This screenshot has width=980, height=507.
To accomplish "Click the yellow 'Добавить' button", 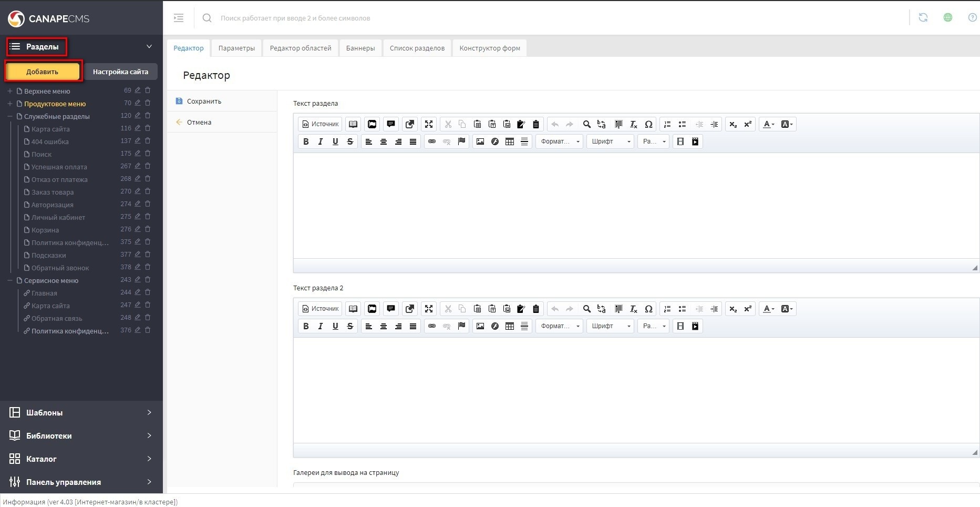I will 43,72.
